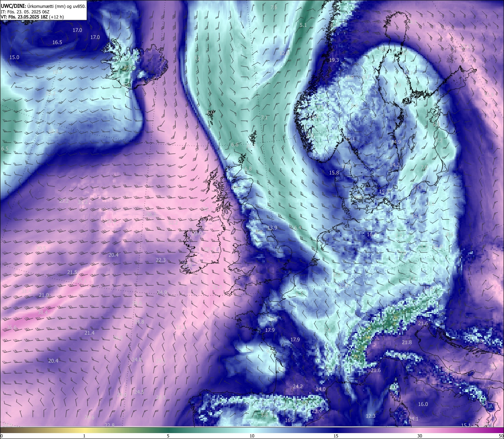This screenshot has width=504, height=439.
Task: Click the 24.1 value near Sardinia
Action: coord(413,419)
